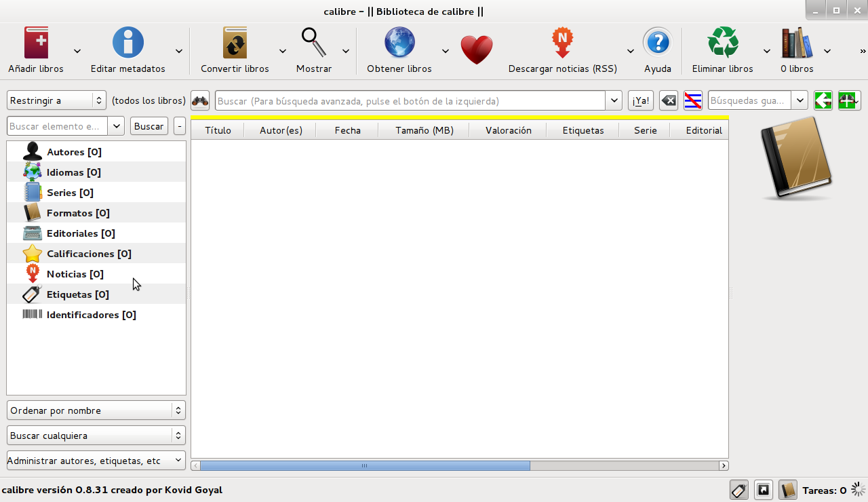Sort by the Serie column header
Screen dimensions: 868x502
(646, 130)
